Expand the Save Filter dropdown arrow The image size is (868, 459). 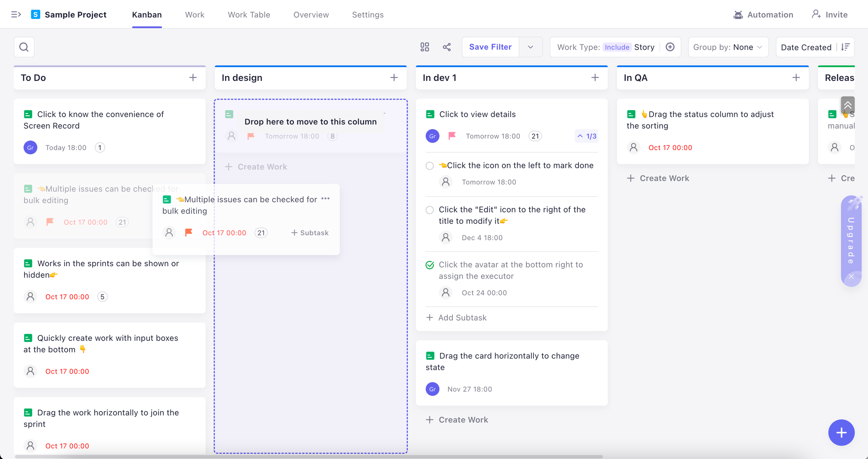pyautogui.click(x=530, y=47)
